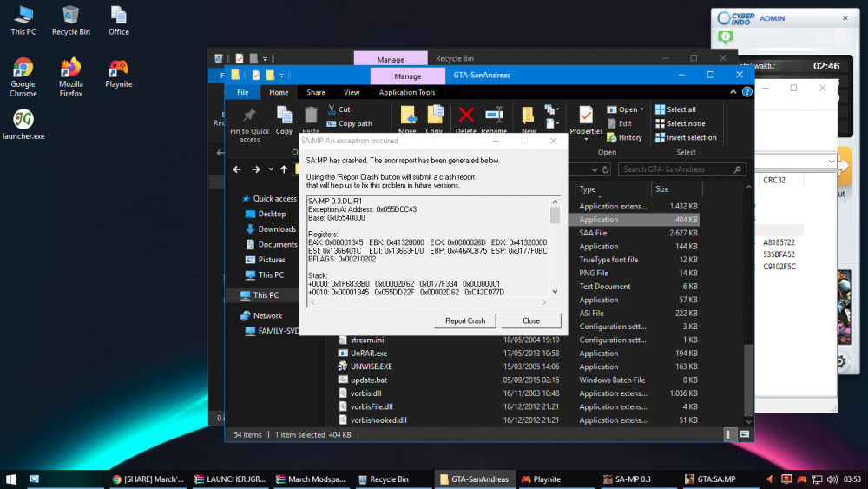The height and width of the screenshot is (489, 868).
Task: Open Office desktop folder icon
Action: pyautogui.click(x=118, y=21)
